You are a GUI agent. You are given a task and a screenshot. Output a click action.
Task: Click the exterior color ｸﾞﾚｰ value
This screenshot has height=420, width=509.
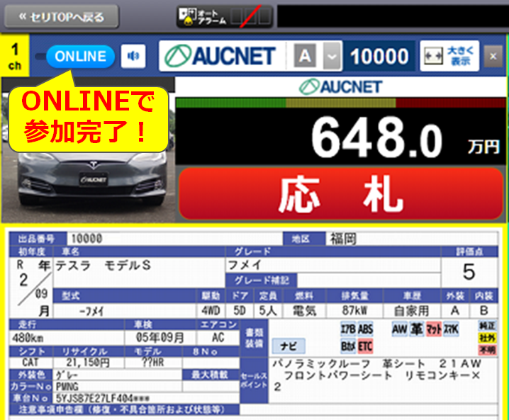67,375
